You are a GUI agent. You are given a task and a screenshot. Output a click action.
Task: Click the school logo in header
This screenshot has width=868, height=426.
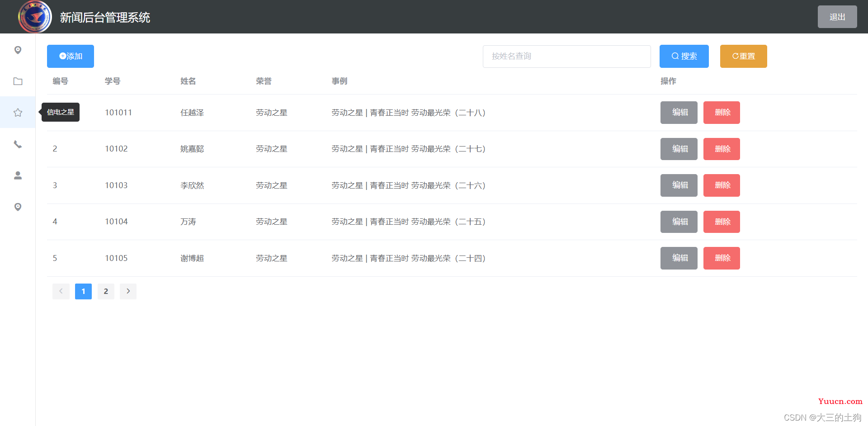[35, 17]
